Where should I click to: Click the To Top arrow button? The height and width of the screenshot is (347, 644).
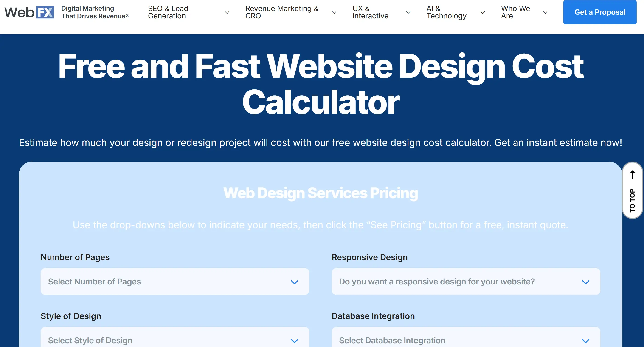632,190
